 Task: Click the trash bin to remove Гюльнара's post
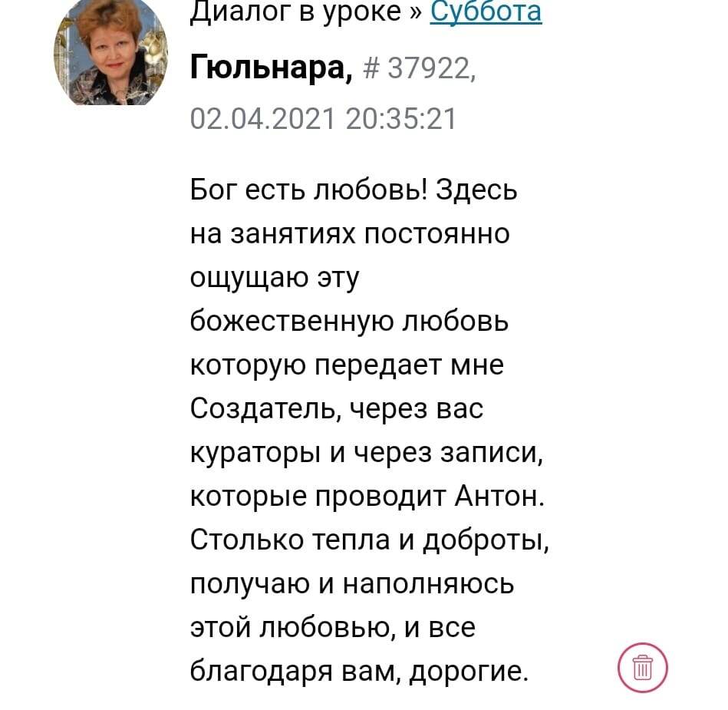coord(642,668)
